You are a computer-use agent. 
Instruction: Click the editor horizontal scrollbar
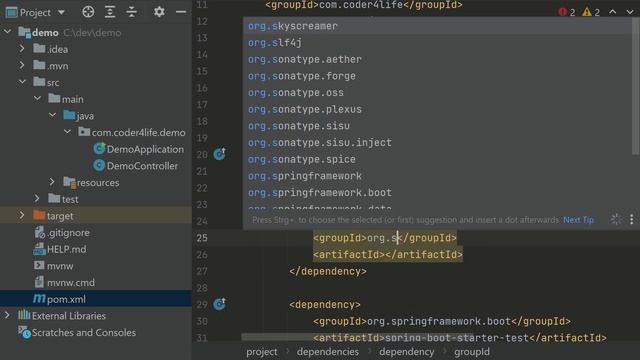[357, 337]
